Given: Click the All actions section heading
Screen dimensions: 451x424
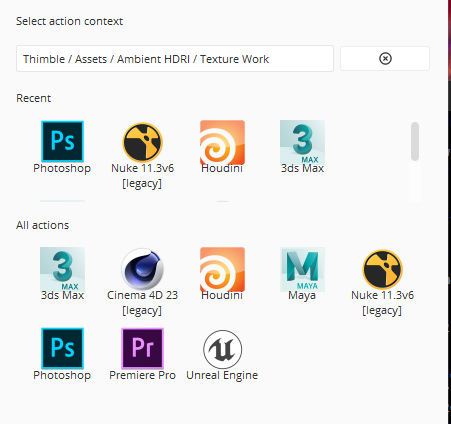Looking at the screenshot, I should click(x=43, y=225).
